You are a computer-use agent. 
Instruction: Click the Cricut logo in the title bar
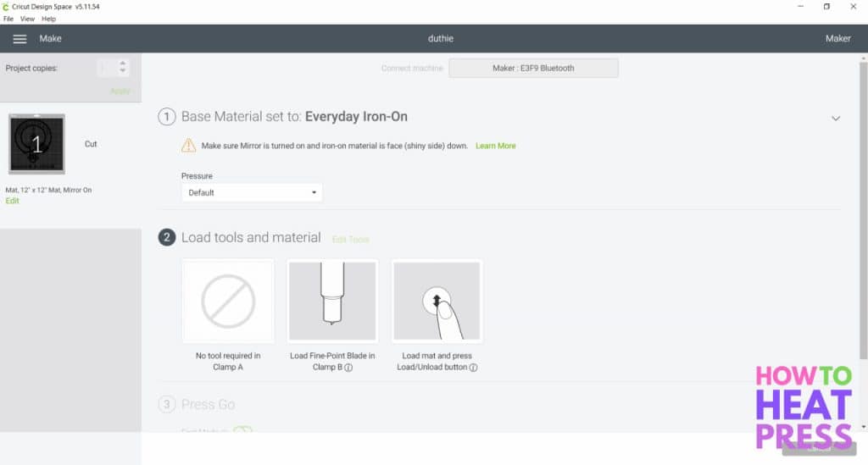(x=8, y=6)
